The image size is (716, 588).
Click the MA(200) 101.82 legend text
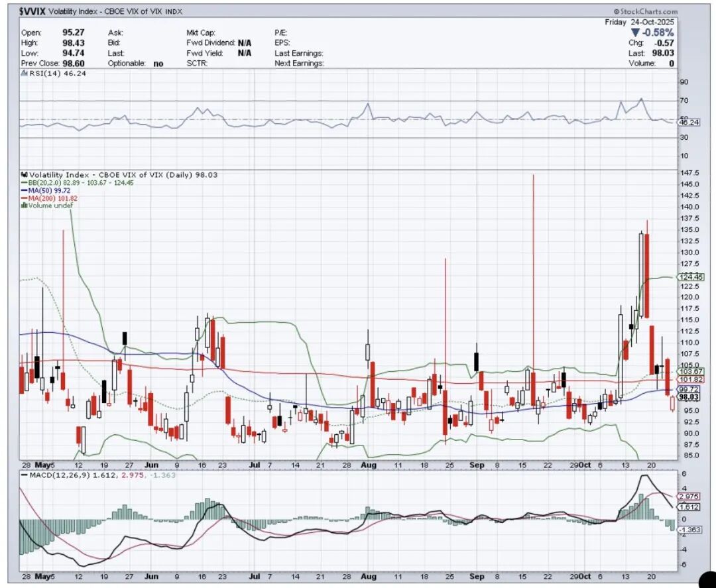pos(52,198)
